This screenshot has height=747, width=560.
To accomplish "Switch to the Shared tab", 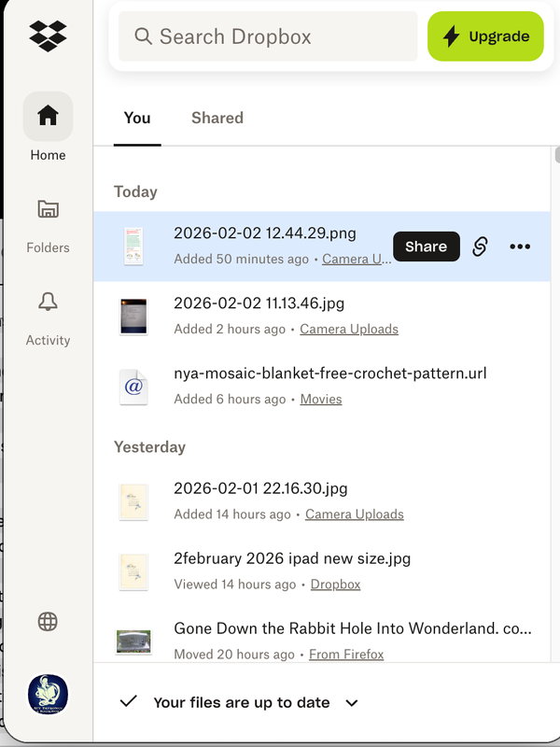I will click(217, 118).
